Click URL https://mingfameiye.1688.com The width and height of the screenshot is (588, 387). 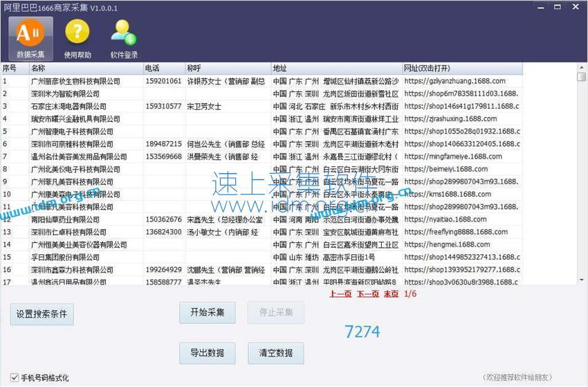click(453, 156)
